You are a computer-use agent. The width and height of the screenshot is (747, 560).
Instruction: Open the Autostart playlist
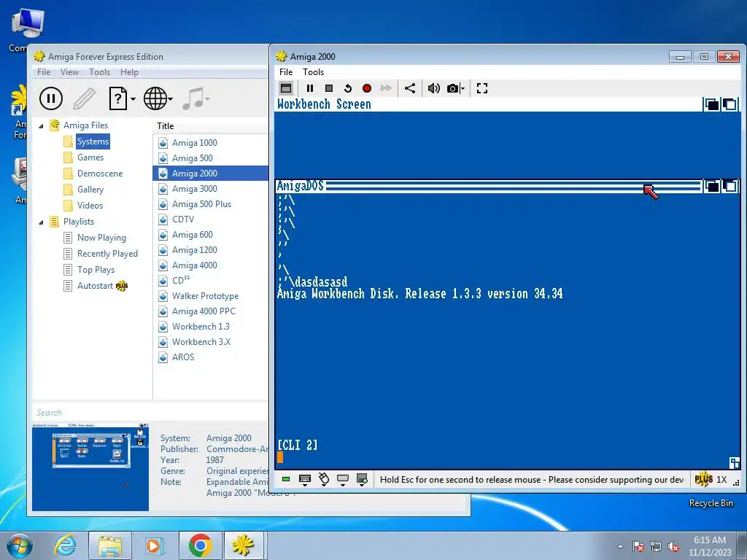[x=96, y=286]
